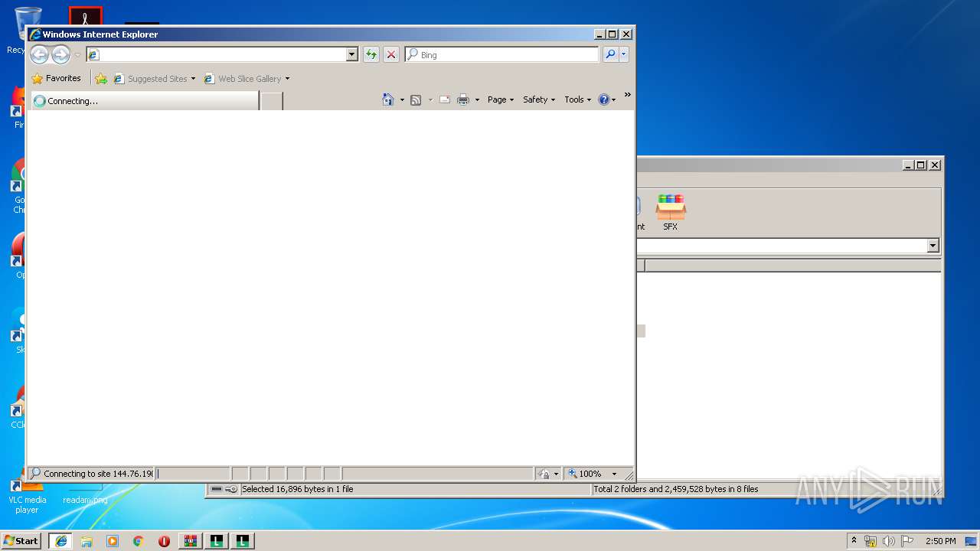Click the magnifier Search button
Viewport: 980px width, 551px height.
[x=610, y=54]
